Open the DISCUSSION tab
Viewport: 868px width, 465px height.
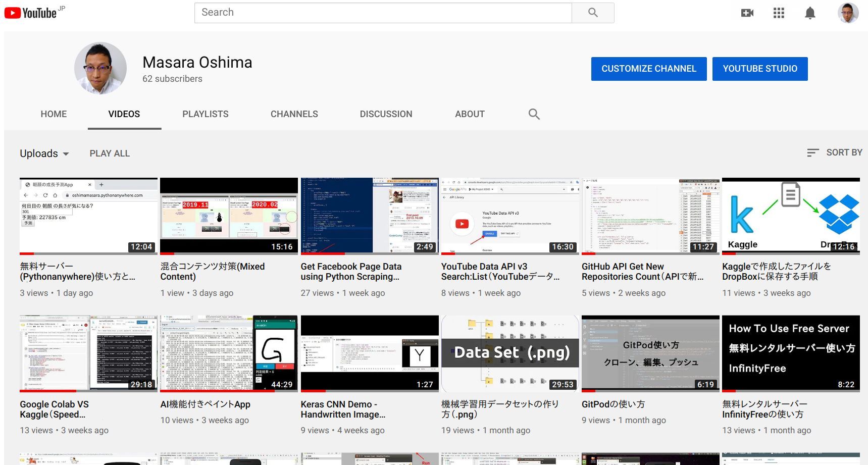(386, 114)
